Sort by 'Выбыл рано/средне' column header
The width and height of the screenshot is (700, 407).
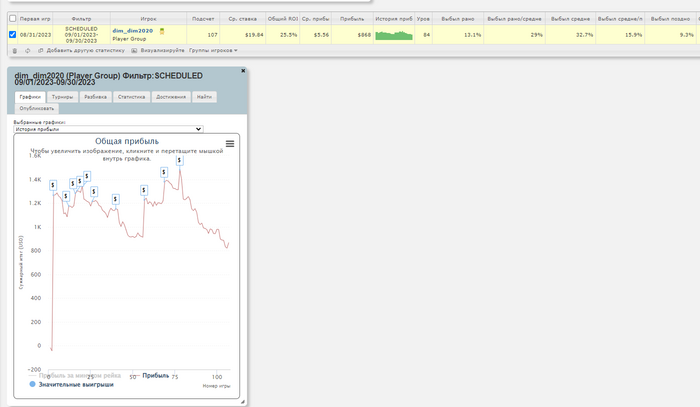click(x=514, y=19)
